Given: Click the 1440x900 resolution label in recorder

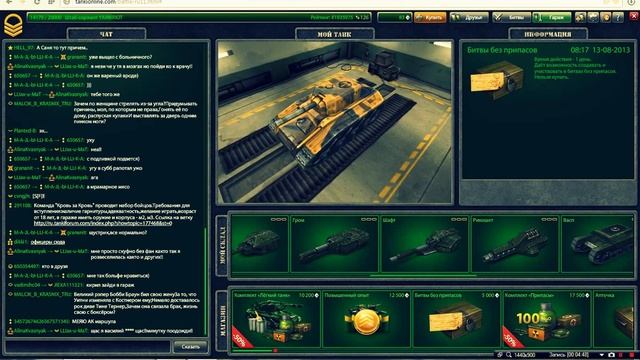Looking at the screenshot, I should click(525, 355).
